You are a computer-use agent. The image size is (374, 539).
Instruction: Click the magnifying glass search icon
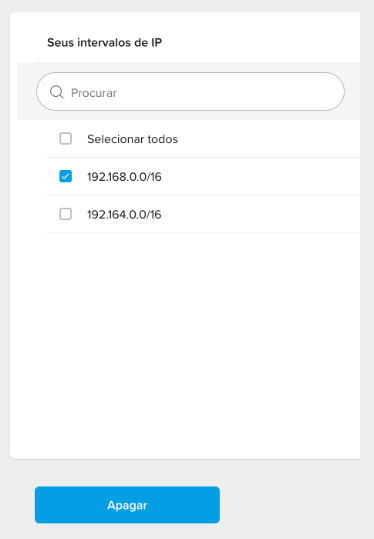point(57,92)
